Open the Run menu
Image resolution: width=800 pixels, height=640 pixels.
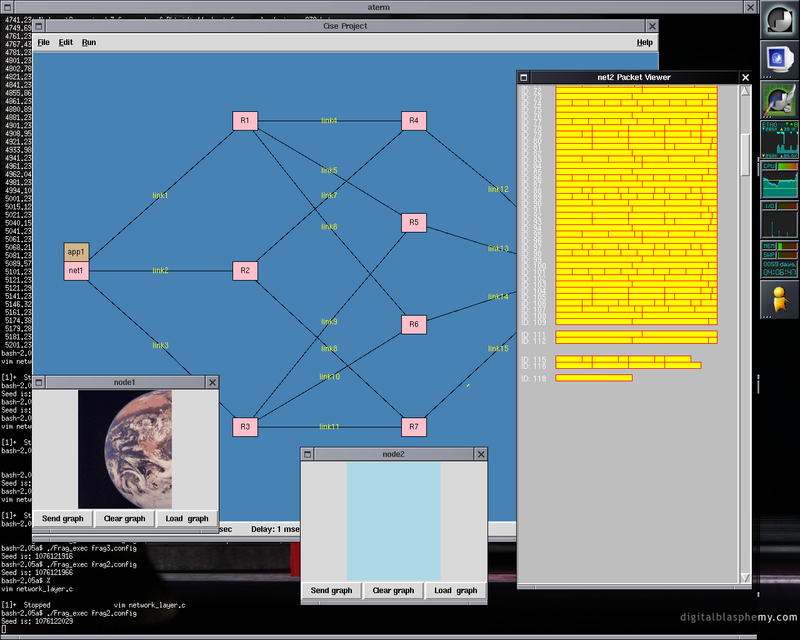(x=89, y=42)
